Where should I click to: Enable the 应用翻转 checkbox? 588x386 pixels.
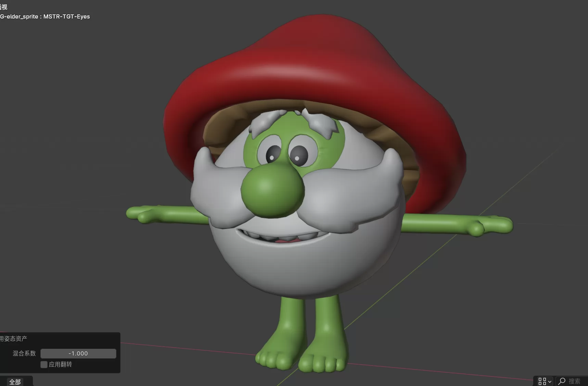click(44, 364)
